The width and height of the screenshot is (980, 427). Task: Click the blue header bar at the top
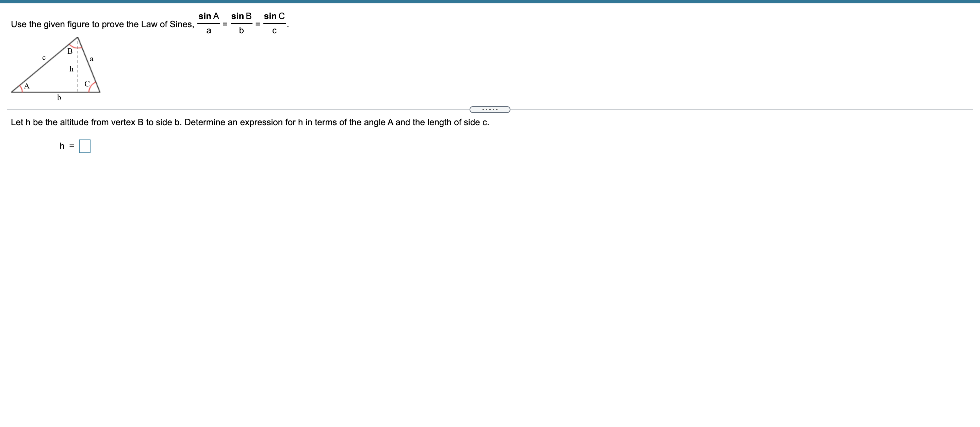point(490,1)
